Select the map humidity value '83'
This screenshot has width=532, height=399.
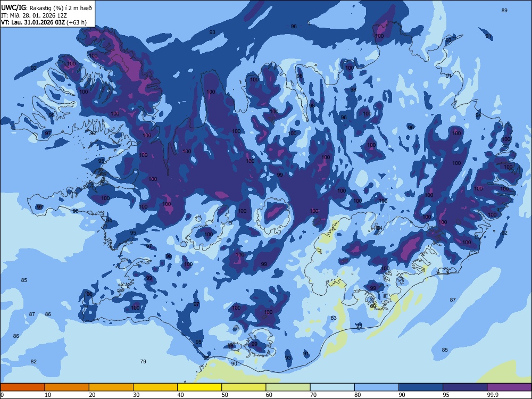click(334, 318)
